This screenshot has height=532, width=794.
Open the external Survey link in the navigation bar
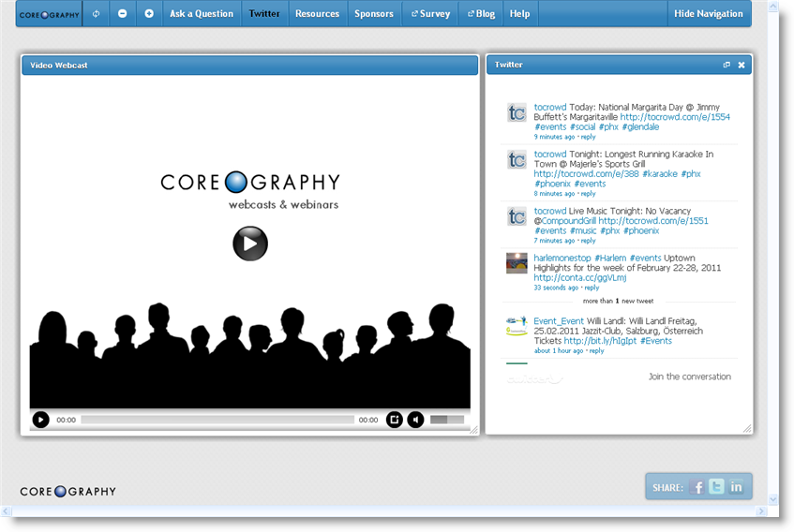tap(430, 14)
